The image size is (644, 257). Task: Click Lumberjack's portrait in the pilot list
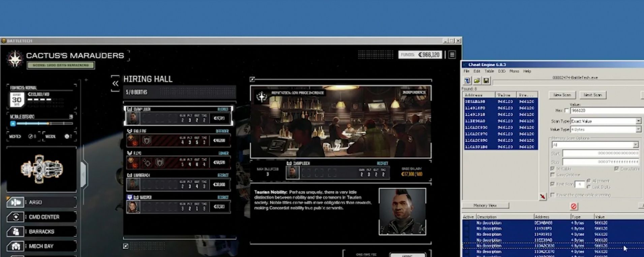[133, 184]
